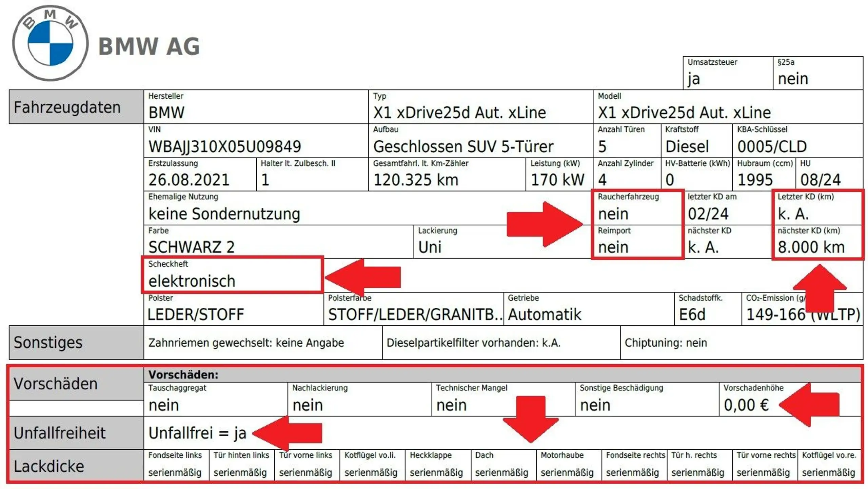
Task: Select Hersteller value BMW
Action: [166, 113]
